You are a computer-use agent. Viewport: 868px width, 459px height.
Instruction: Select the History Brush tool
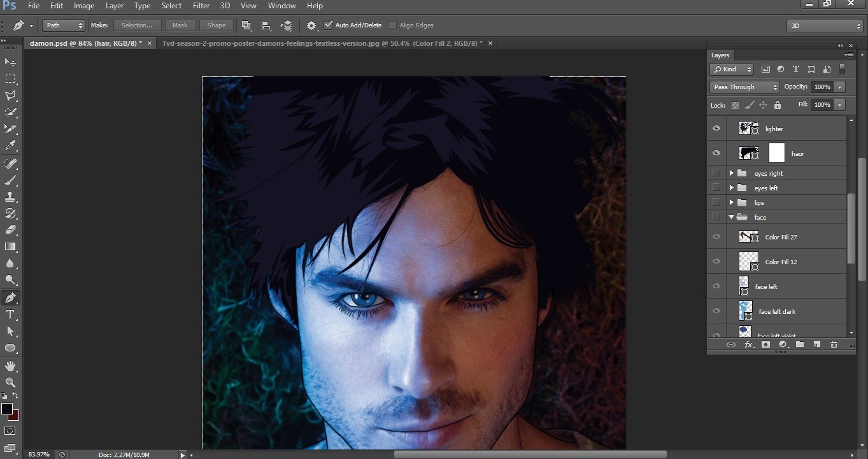click(x=10, y=213)
